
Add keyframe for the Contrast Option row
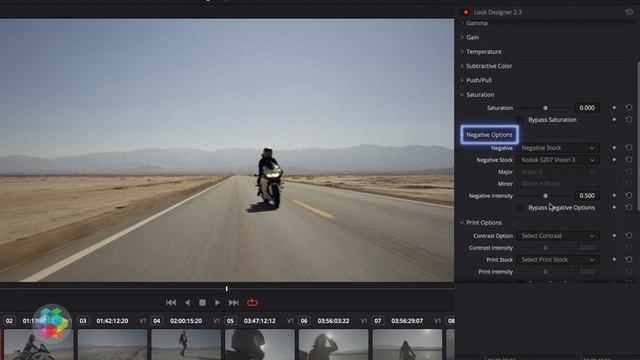(x=614, y=236)
